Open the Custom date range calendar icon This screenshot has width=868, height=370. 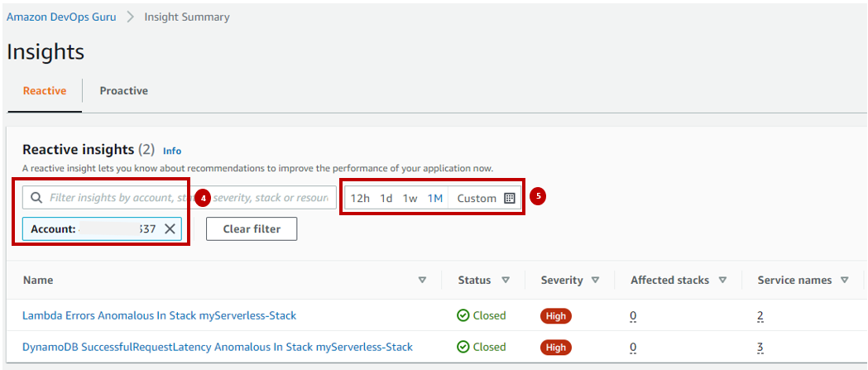pyautogui.click(x=510, y=199)
